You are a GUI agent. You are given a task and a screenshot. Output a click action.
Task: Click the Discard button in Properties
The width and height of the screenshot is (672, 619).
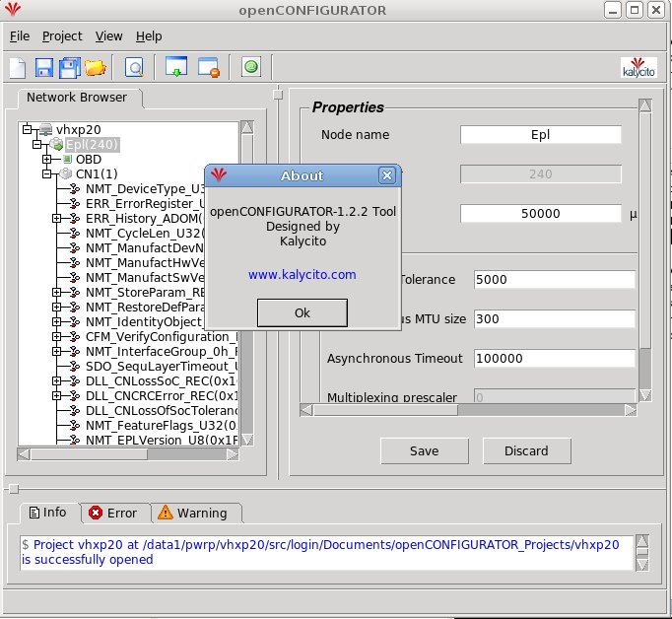click(x=527, y=451)
